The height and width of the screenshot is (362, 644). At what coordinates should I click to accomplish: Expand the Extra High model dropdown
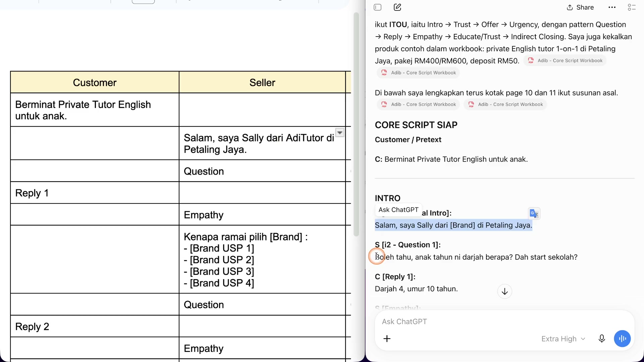point(563,339)
